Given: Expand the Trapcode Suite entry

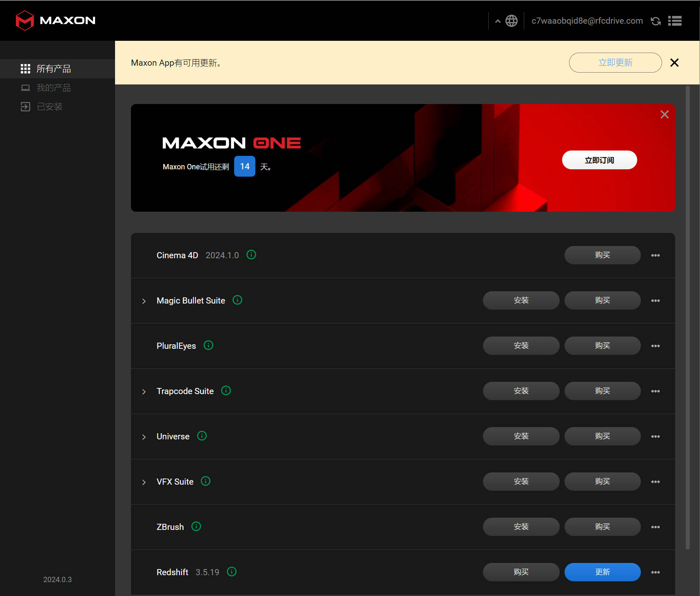Looking at the screenshot, I should [x=144, y=391].
